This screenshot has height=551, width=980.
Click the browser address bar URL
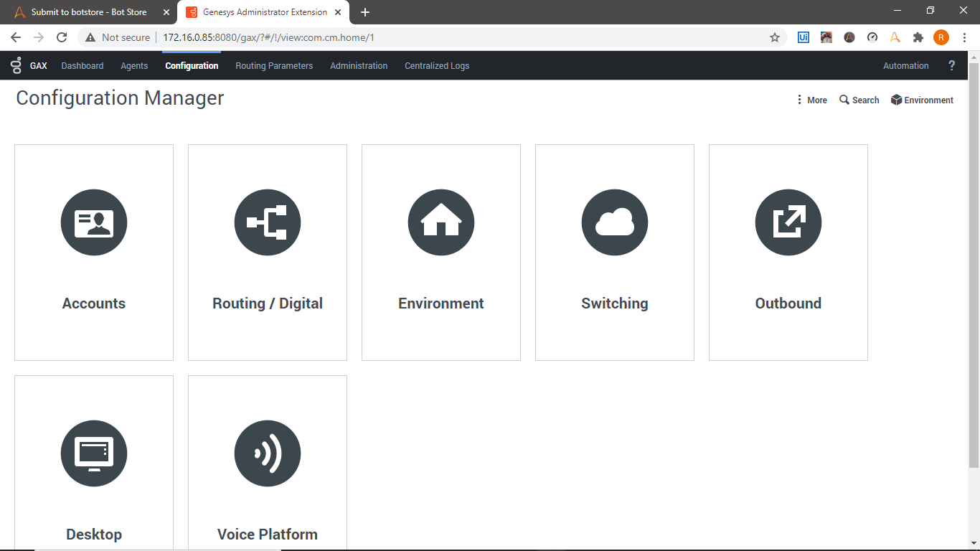269,37
